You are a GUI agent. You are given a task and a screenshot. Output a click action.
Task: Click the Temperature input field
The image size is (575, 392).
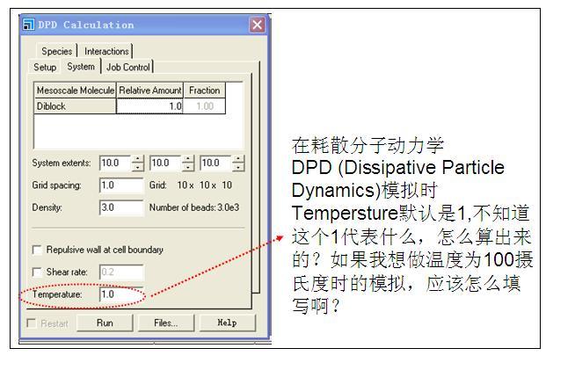click(121, 294)
